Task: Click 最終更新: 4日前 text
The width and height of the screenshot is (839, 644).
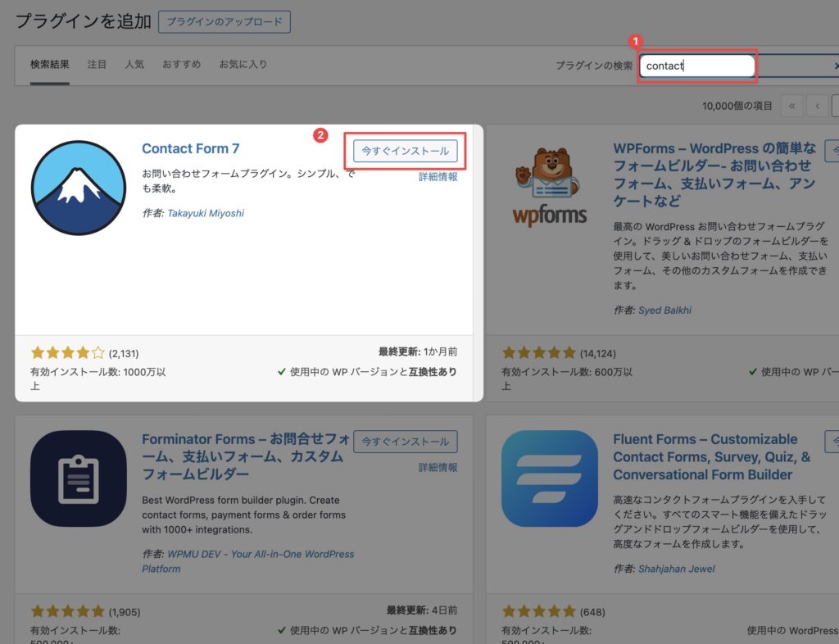Action: (422, 610)
